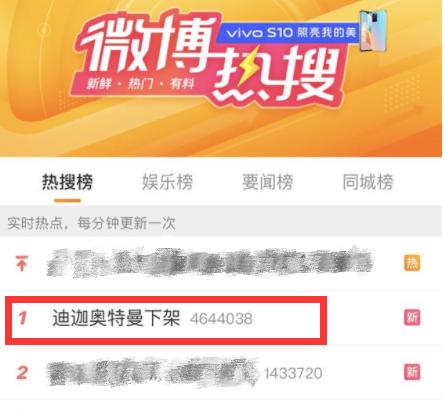The height and width of the screenshot is (413, 444).
Task: Click the rank number 2 icon
Action: pos(22,372)
